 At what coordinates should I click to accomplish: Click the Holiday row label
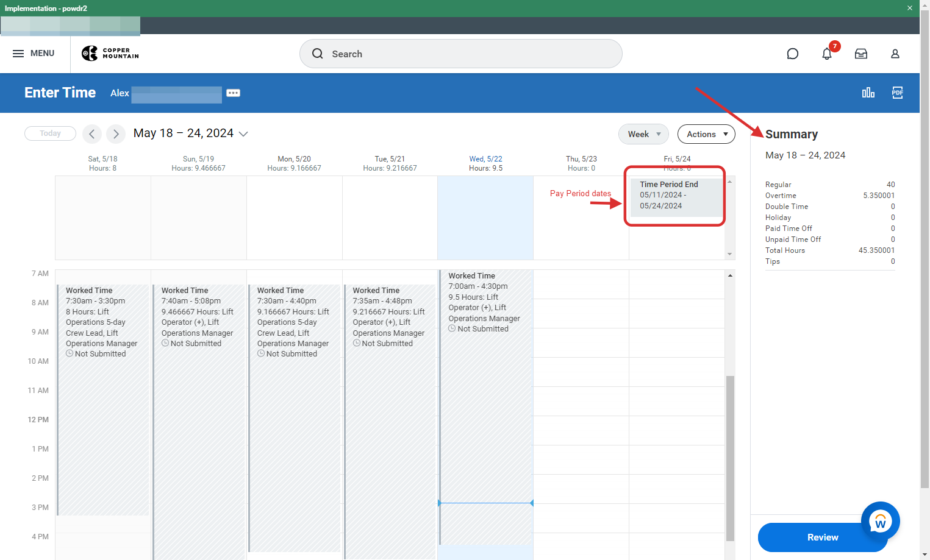tap(778, 218)
